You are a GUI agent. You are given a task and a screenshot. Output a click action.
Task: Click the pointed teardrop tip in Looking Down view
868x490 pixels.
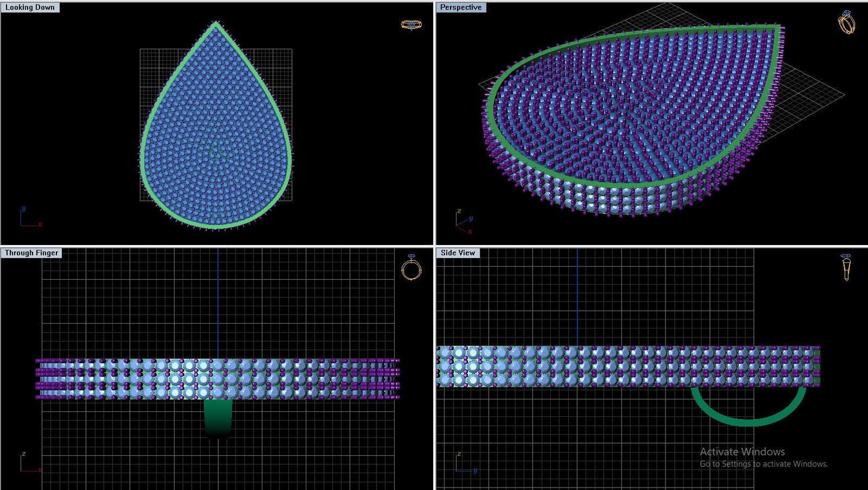[216, 24]
